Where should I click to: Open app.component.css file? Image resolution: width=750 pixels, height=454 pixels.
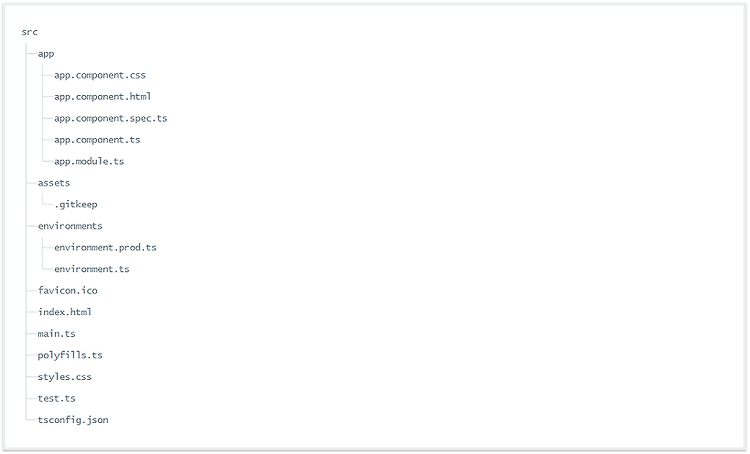point(99,75)
